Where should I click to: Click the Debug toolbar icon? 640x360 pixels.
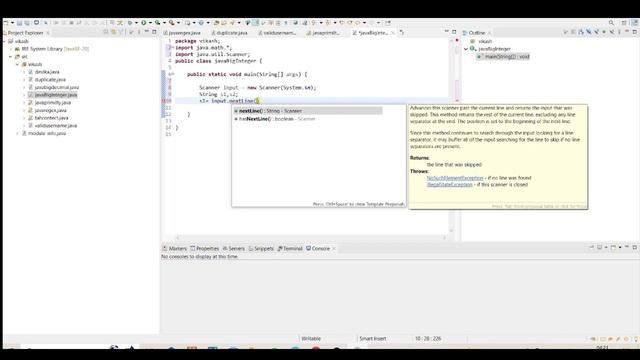(x=130, y=23)
